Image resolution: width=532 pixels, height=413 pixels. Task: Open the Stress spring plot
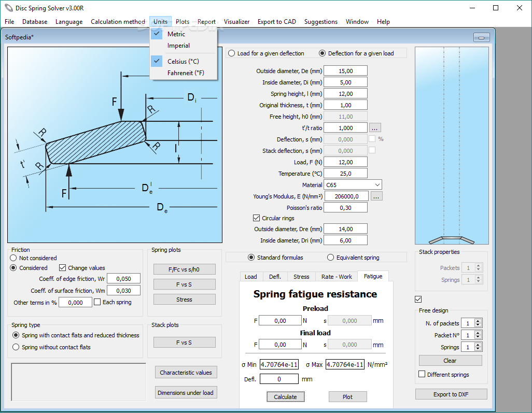coord(184,300)
